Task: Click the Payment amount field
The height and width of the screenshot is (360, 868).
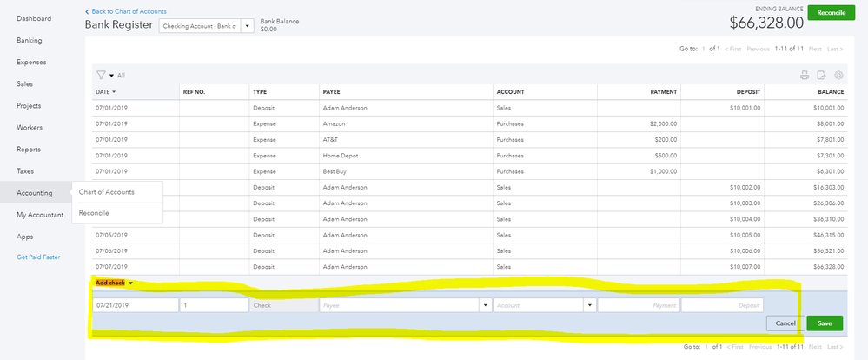Action: click(x=639, y=305)
